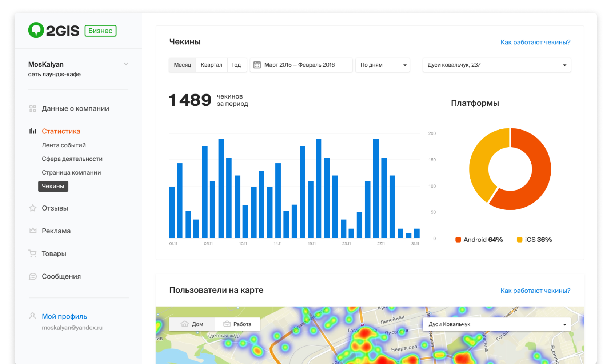Screen dimensions: 611x364
Task: Click the calendar icon in date field
Action: click(257, 65)
